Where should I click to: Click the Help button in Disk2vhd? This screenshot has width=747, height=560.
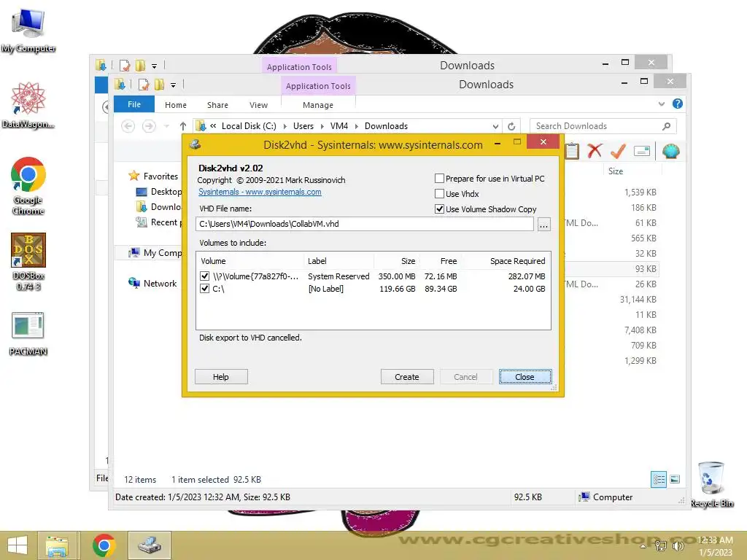[x=221, y=377]
